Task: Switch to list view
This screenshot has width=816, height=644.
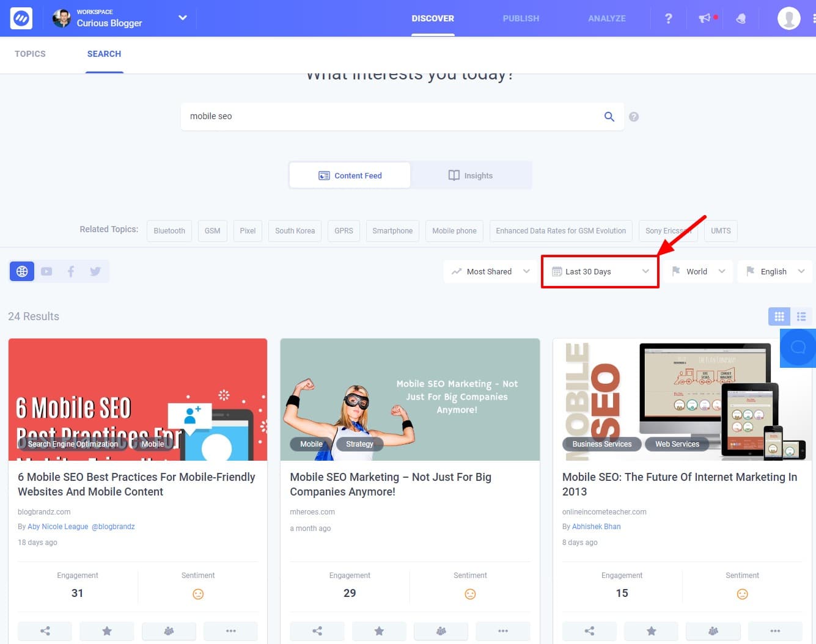Action: click(801, 317)
